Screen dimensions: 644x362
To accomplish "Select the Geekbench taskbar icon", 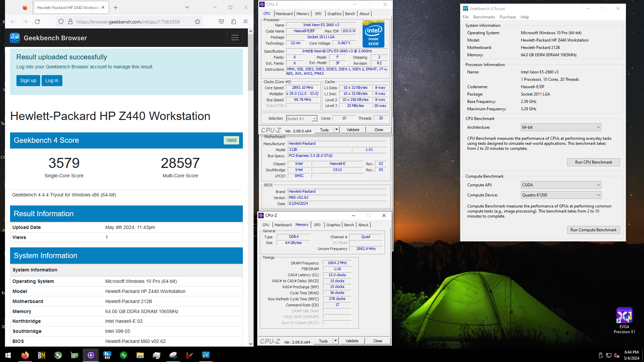I will pyautogui.click(x=206, y=355).
